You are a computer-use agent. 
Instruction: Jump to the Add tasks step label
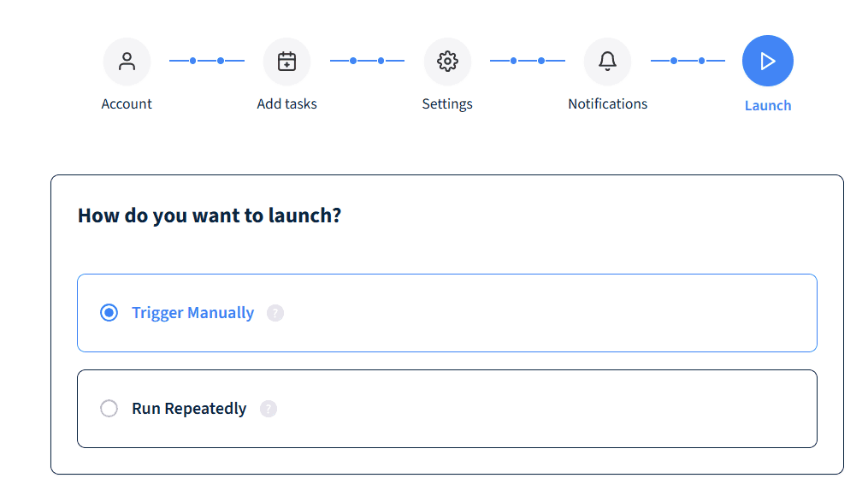(x=286, y=104)
